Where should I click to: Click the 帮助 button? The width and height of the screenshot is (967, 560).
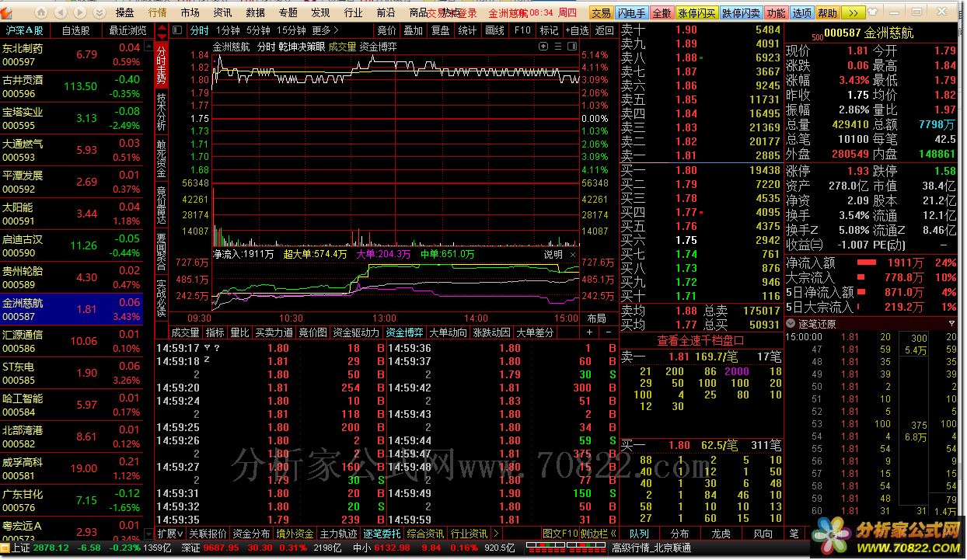[x=827, y=12]
